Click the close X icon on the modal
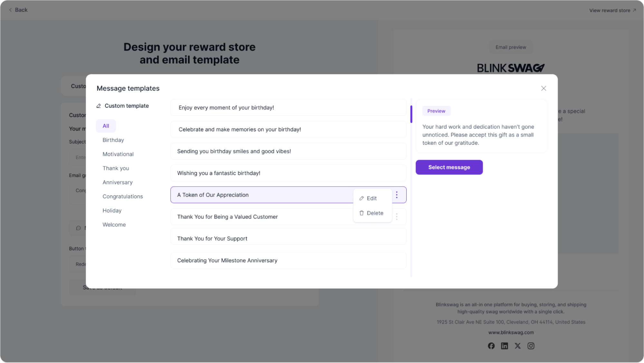 [543, 89]
